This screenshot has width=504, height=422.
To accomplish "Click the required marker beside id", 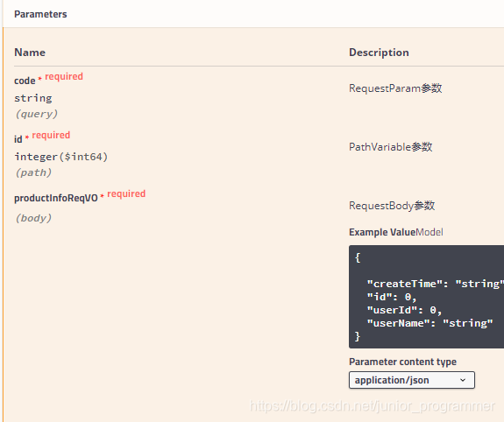I will tap(51, 135).
